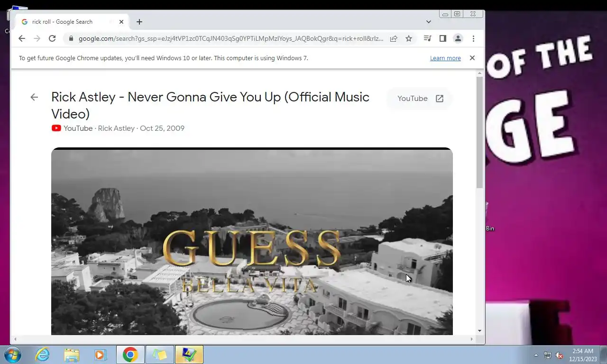Image resolution: width=607 pixels, height=364 pixels.
Task: Click the right arrow of the horizontal scrollbar
Action: point(471,339)
